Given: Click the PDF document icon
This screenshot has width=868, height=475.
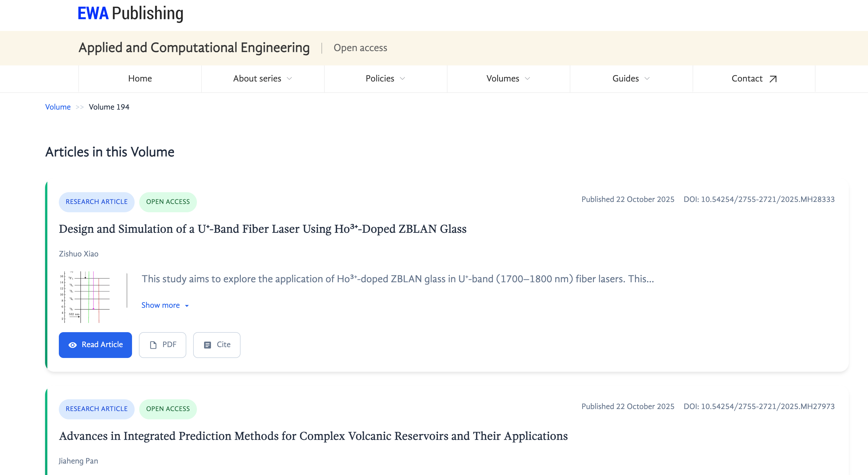Looking at the screenshot, I should [x=153, y=345].
